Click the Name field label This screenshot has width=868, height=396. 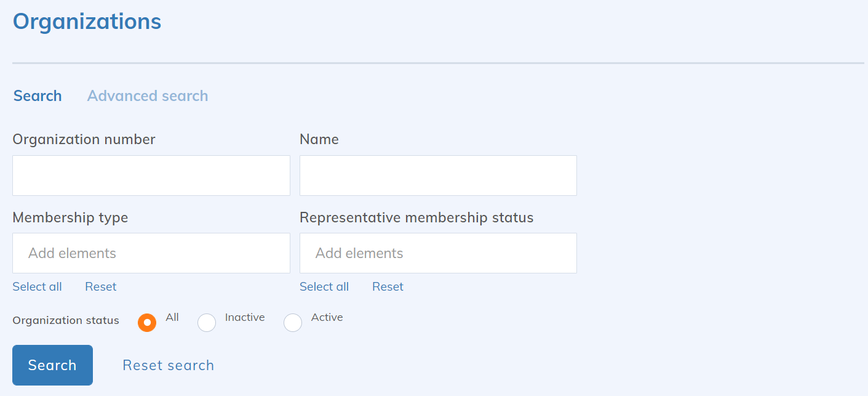pyautogui.click(x=319, y=140)
